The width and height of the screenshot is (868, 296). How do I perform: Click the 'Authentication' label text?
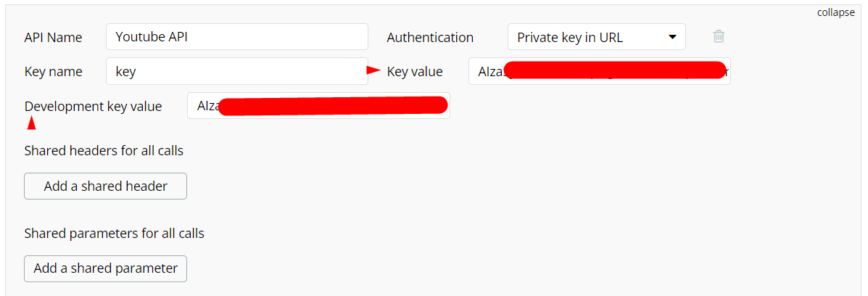[430, 37]
